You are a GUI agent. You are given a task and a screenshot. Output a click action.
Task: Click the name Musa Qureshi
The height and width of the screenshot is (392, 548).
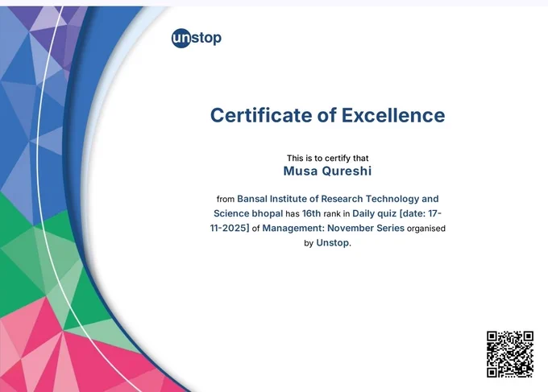coord(327,171)
